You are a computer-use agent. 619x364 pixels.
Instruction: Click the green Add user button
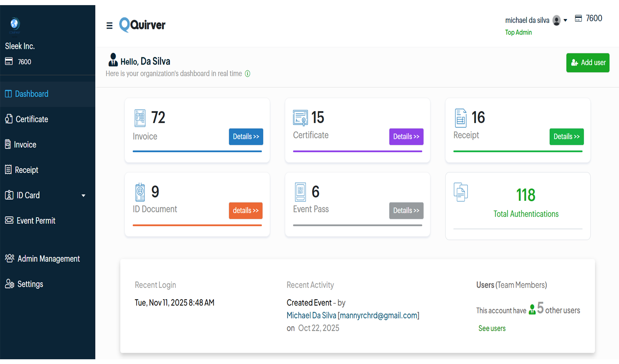pyautogui.click(x=587, y=63)
